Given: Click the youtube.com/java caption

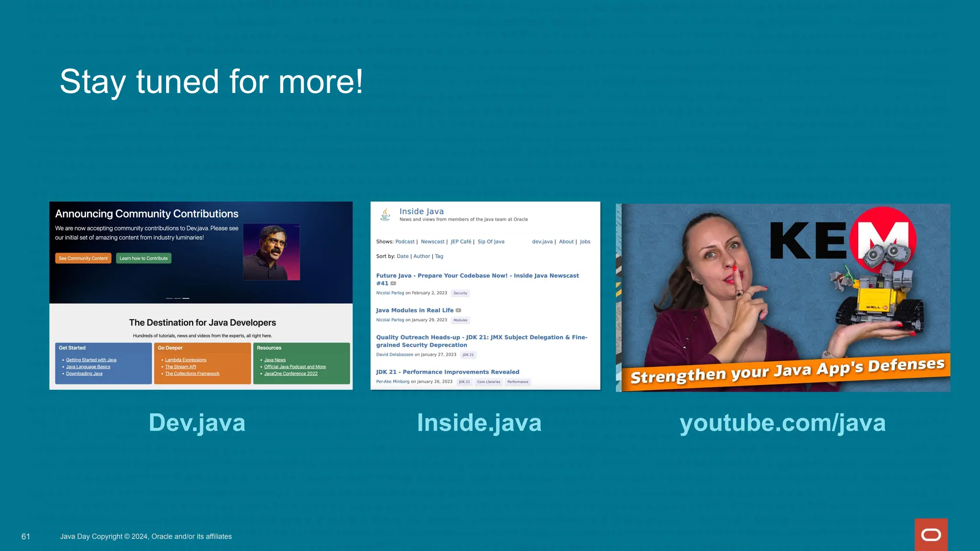Looking at the screenshot, I should 782,423.
